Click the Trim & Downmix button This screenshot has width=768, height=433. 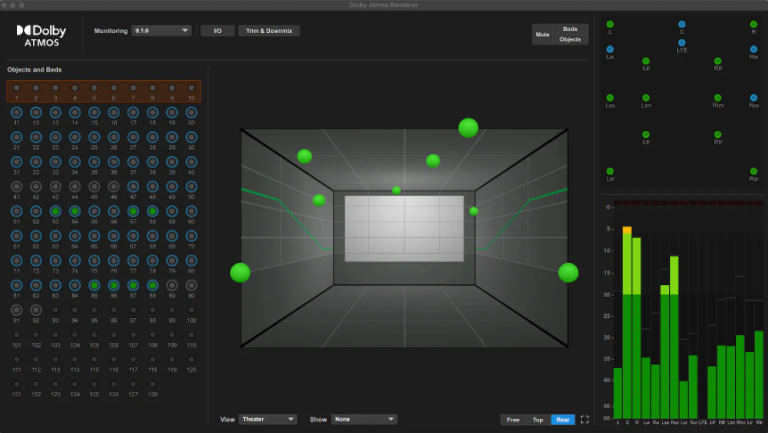268,31
